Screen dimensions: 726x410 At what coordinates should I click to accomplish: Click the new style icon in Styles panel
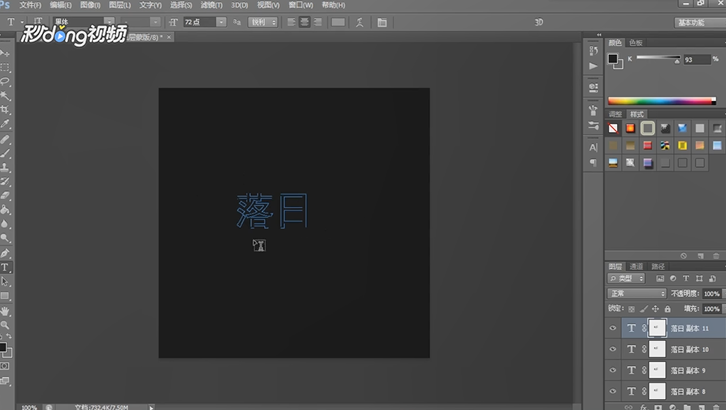click(701, 256)
